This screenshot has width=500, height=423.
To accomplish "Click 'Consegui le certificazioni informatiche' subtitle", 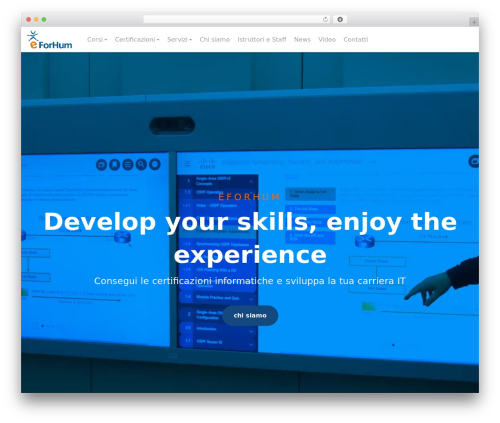I will 250,281.
